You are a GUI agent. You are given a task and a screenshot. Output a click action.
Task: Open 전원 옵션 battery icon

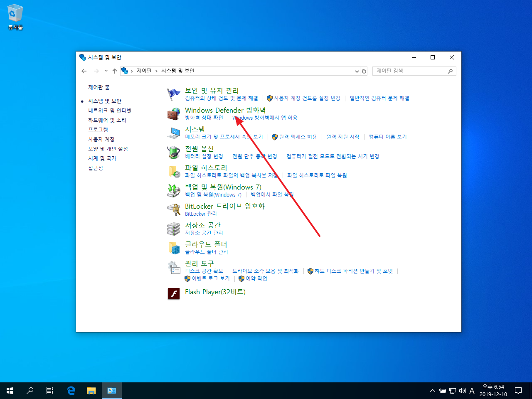tap(173, 151)
